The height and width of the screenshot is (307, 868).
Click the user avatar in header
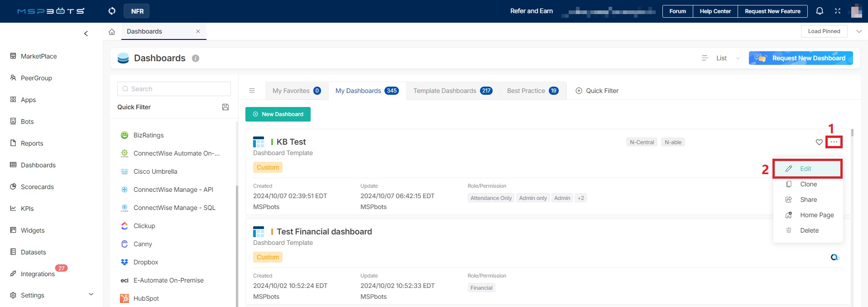coord(856,11)
